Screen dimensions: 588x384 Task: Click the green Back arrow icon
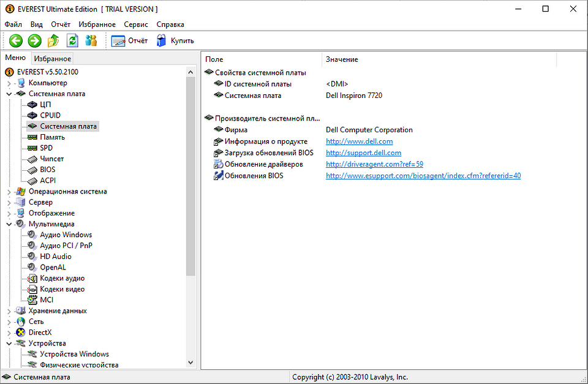point(16,41)
